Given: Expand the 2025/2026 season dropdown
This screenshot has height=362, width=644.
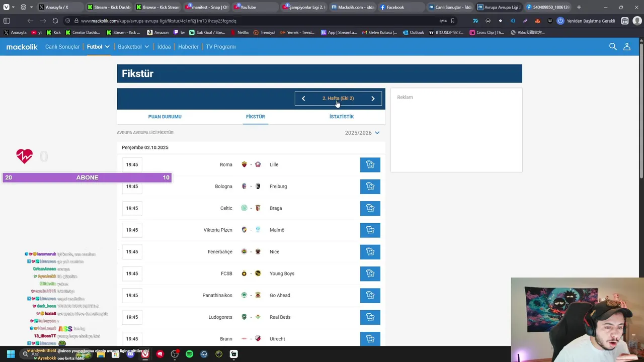Looking at the screenshot, I should pyautogui.click(x=362, y=133).
